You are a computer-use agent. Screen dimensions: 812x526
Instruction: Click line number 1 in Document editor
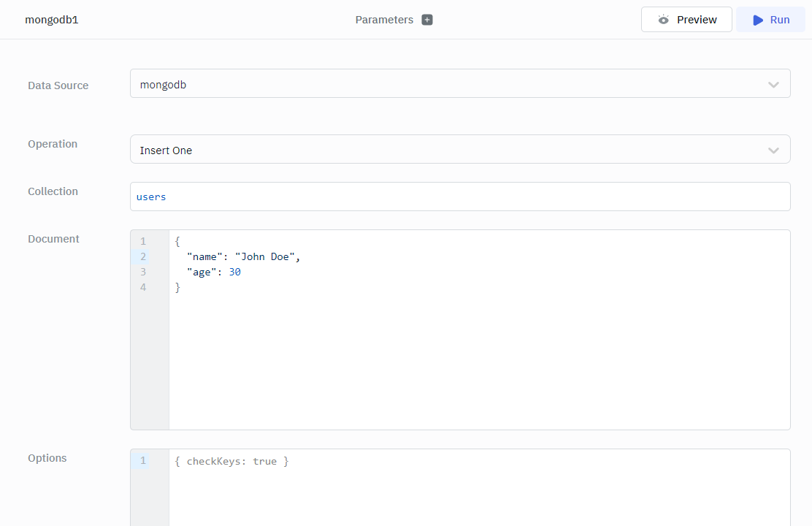(x=143, y=241)
